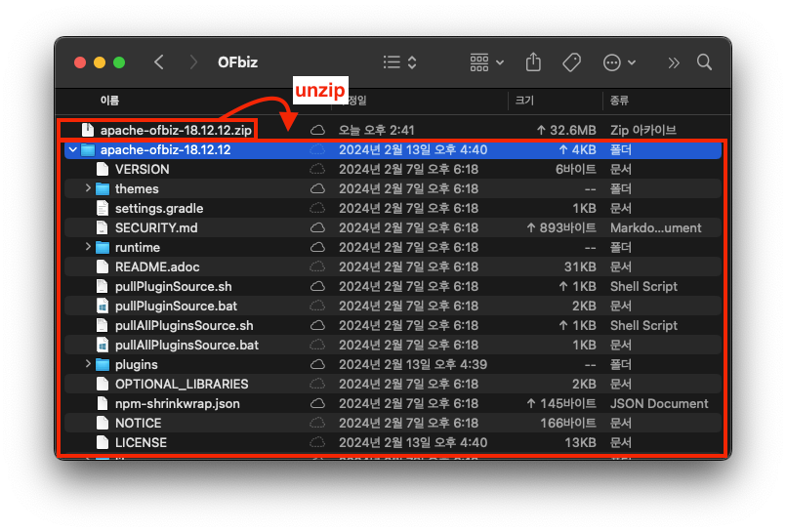786x532 pixels.
Task: Click the Zip 아카이브 kind label
Action: (643, 130)
